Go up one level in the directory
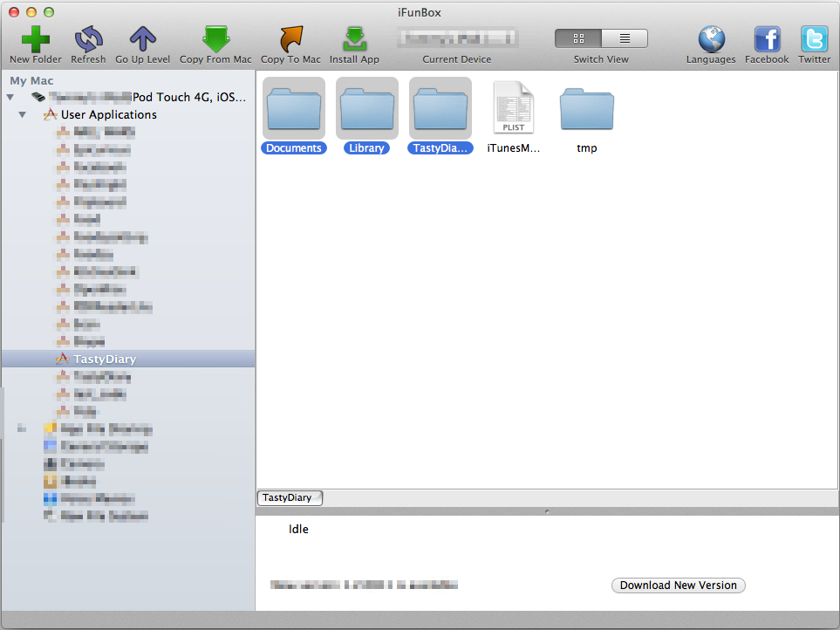The height and width of the screenshot is (630, 840). (142, 40)
